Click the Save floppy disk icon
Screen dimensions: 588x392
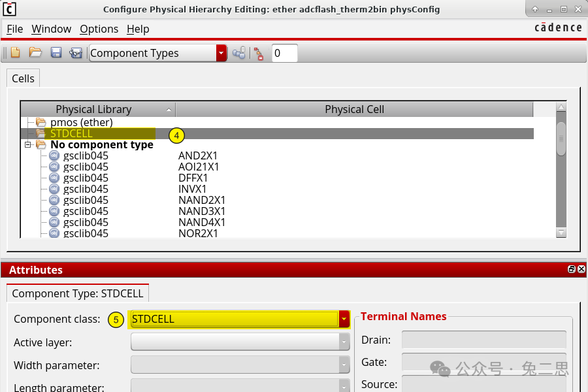point(56,53)
